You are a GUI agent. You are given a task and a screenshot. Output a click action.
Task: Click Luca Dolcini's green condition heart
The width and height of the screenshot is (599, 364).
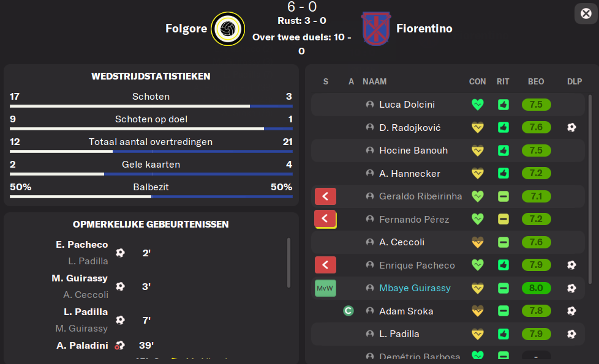tap(478, 105)
